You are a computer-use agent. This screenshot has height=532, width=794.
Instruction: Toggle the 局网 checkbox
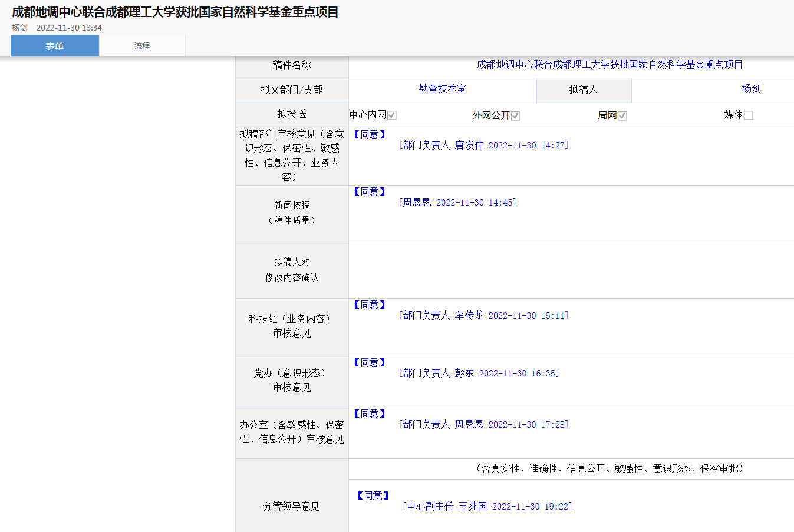622,116
